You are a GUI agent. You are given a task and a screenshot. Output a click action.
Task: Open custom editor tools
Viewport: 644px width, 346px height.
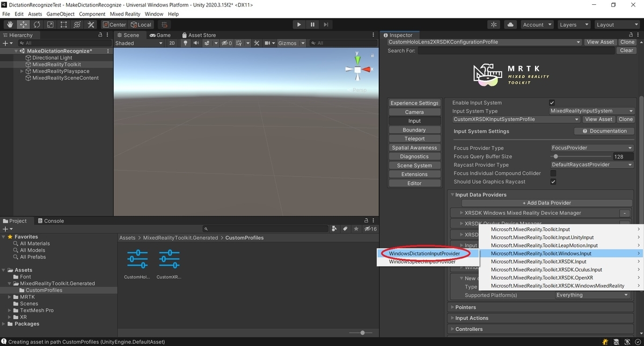[x=91, y=25]
